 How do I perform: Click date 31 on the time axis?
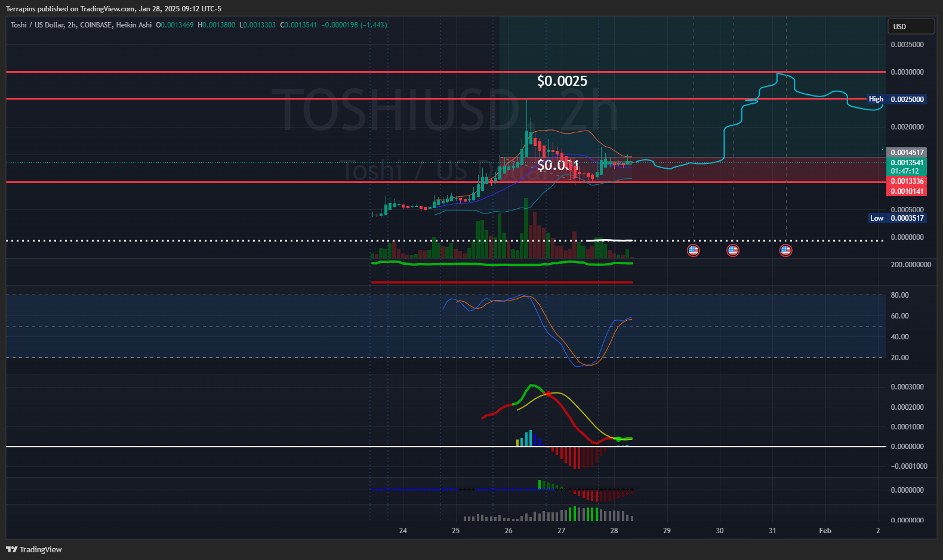click(x=772, y=531)
